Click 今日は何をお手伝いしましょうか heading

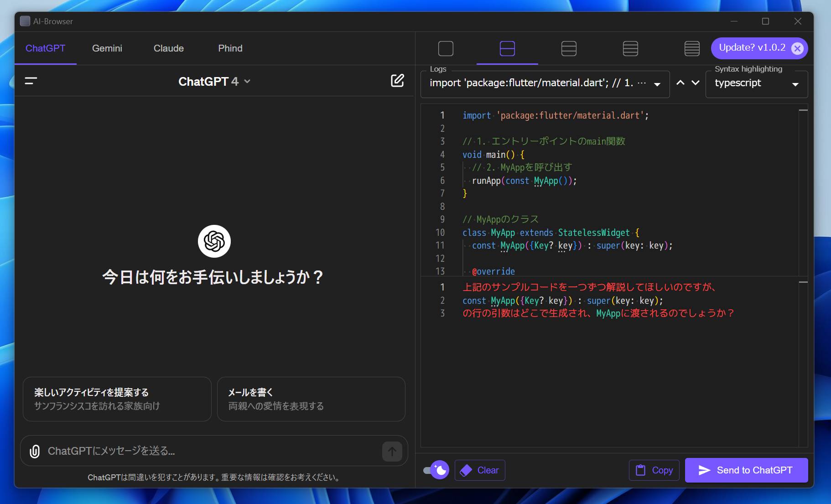(213, 277)
